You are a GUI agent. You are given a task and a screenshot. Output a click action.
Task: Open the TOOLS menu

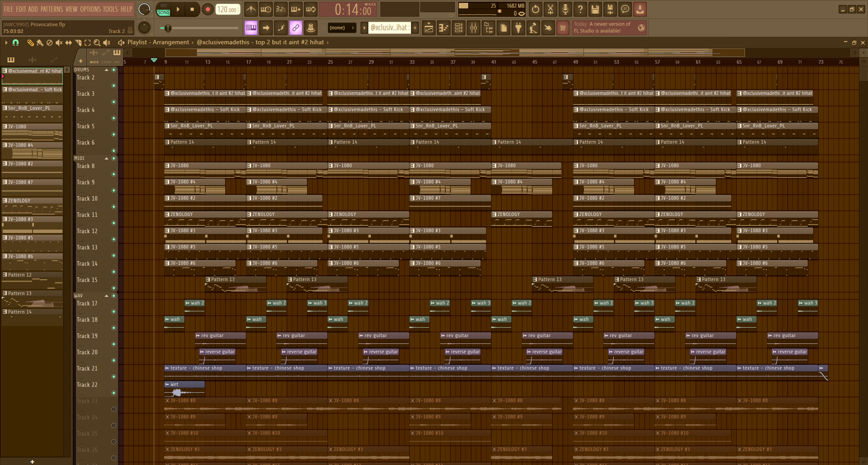click(x=110, y=9)
